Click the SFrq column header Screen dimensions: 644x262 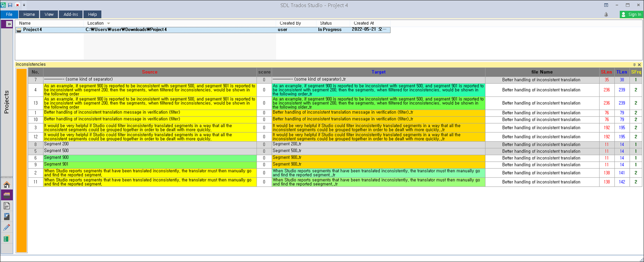tap(636, 72)
